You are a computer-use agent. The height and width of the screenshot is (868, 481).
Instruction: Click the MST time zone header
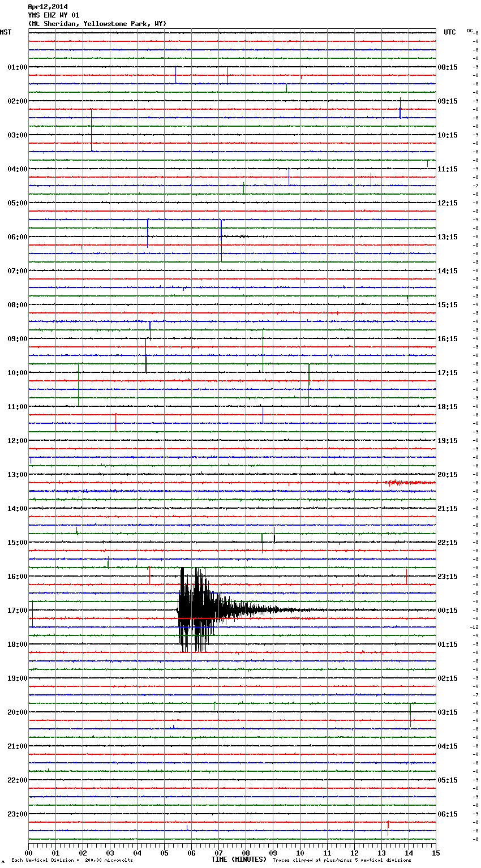pyautogui.click(x=6, y=32)
